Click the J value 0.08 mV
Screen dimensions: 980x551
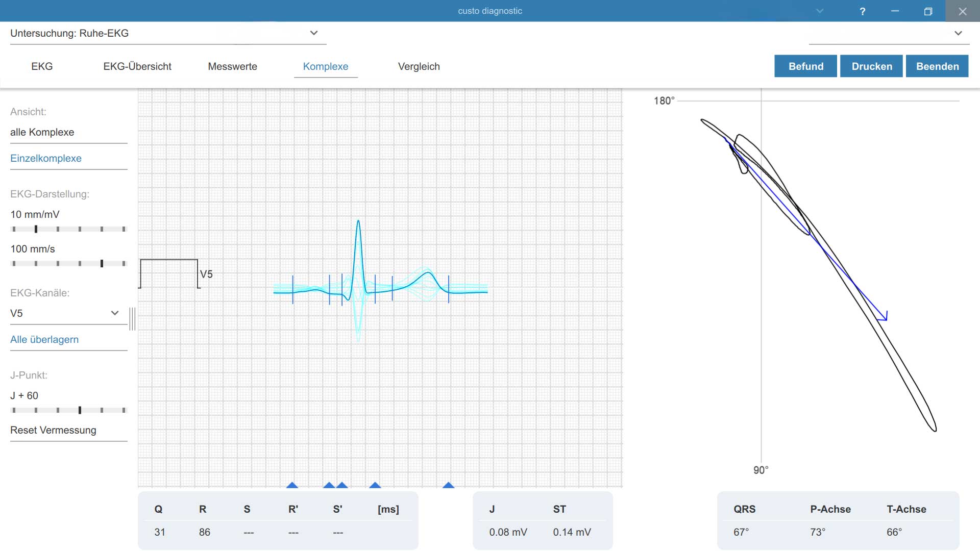[x=508, y=532]
